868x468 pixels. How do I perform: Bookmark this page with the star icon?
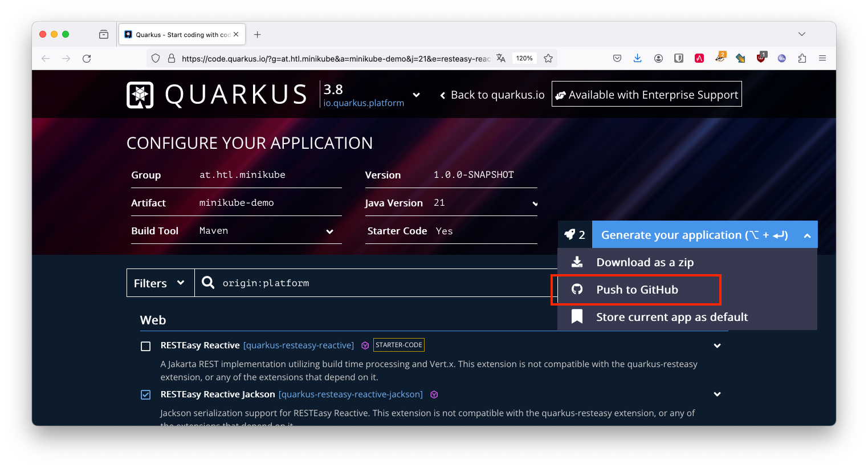pos(548,58)
